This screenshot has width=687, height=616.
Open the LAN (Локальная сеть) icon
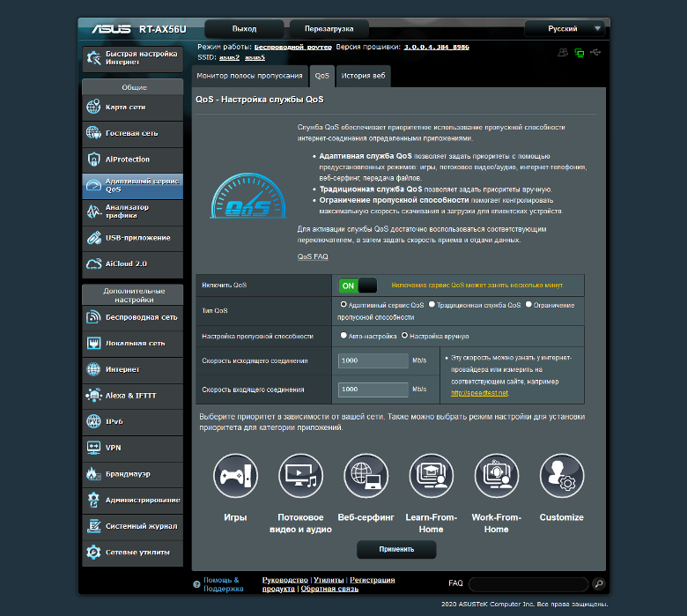[x=93, y=343]
